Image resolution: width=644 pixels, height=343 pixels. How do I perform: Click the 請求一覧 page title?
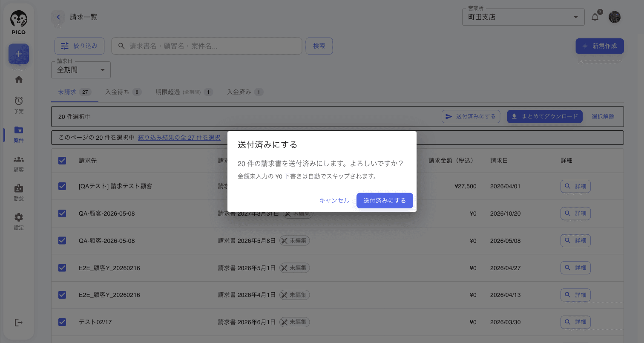point(84,17)
